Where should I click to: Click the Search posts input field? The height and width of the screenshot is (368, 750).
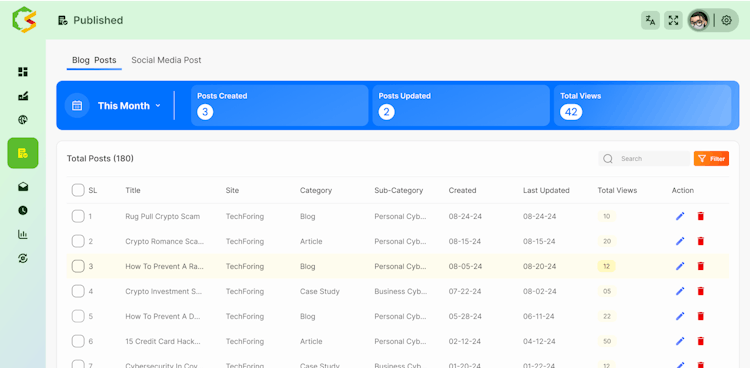pyautogui.click(x=644, y=158)
